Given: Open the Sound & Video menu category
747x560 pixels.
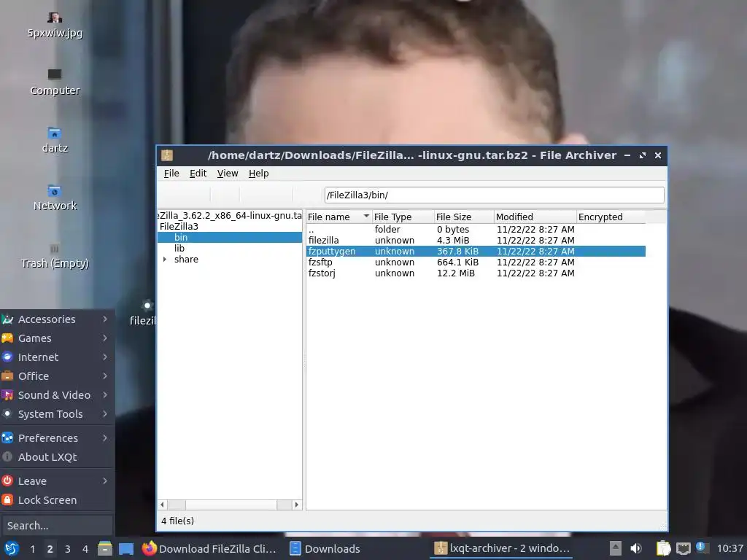Looking at the screenshot, I should pyautogui.click(x=56, y=395).
